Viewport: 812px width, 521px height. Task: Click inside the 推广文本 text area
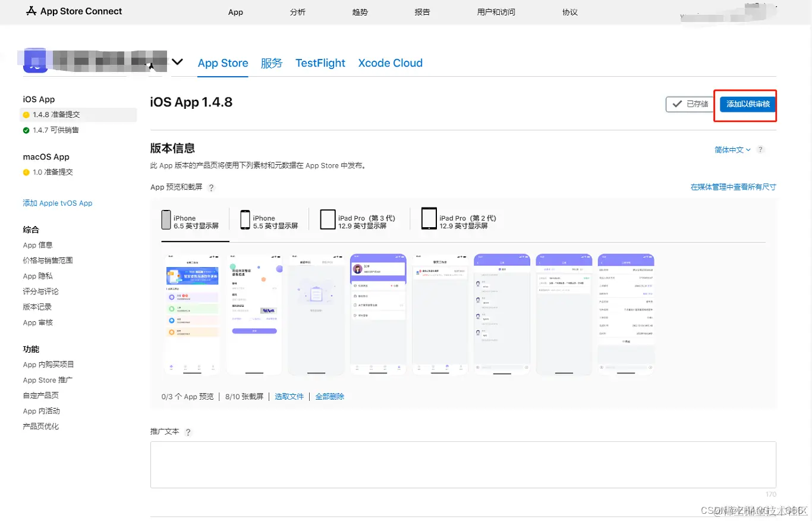click(463, 464)
